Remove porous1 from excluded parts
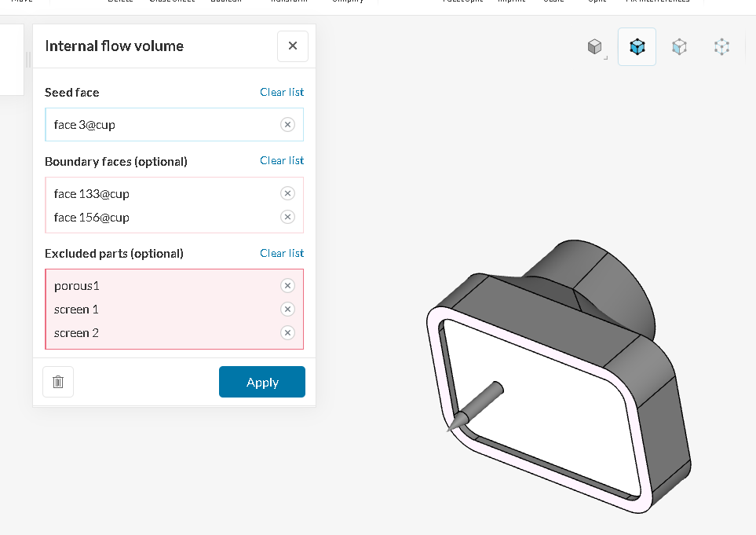This screenshot has height=535, width=756. pos(287,286)
